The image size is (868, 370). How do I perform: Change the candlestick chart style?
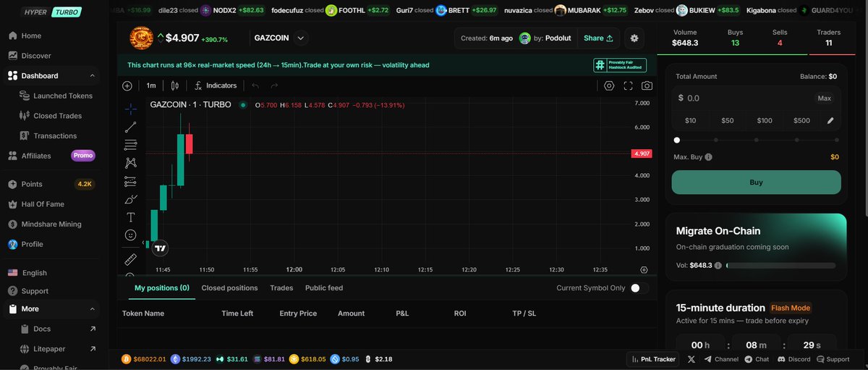pos(174,85)
